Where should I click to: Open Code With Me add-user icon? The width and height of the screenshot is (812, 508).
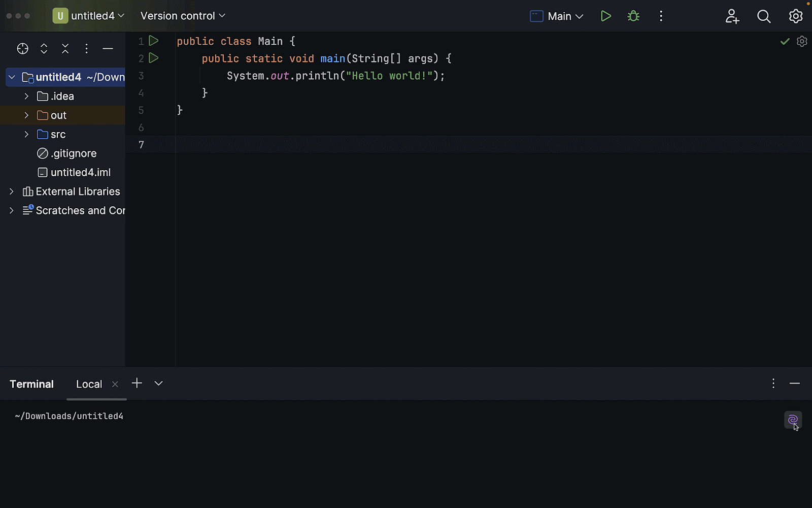coord(732,16)
